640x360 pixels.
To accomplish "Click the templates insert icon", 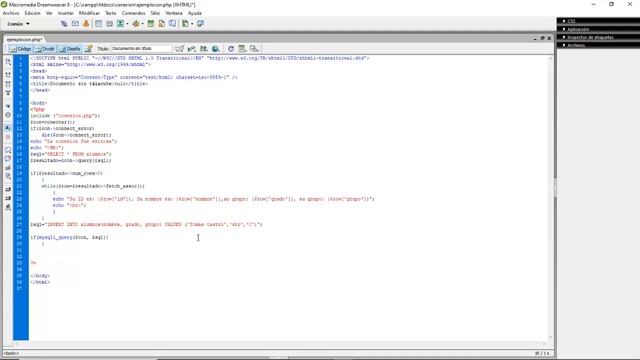I will tap(185, 24).
